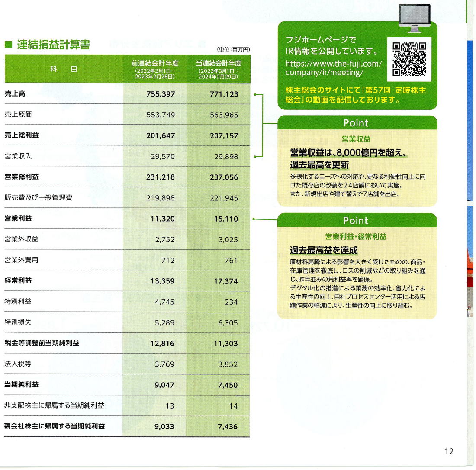Click value 3,852 in 法人税等 row
The height and width of the screenshot is (470, 476).
[x=228, y=364]
